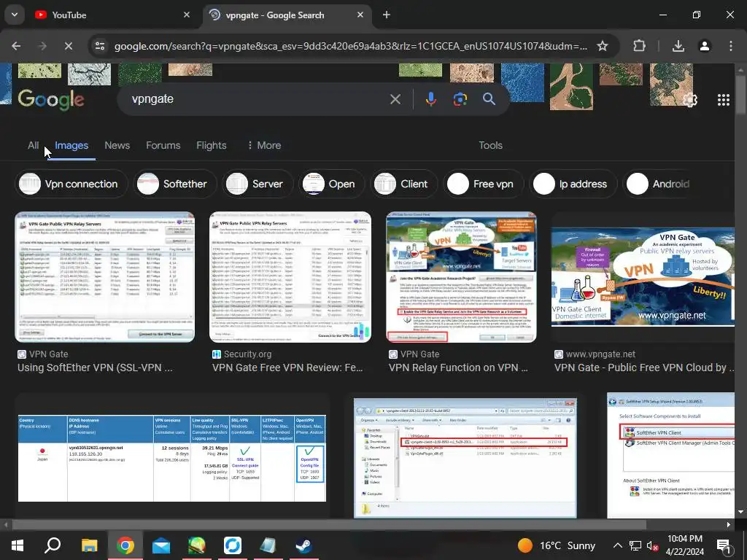The height and width of the screenshot is (560, 747).
Task: Close the YouTube tab
Action: coord(187,15)
